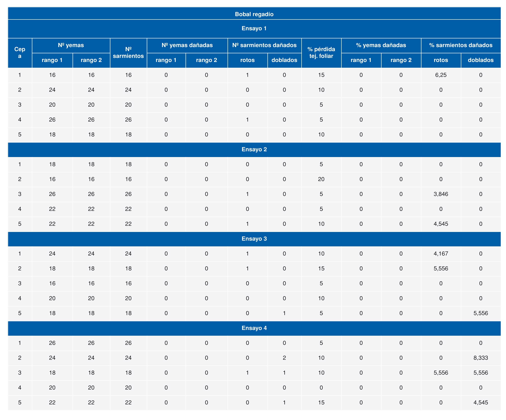Click the '4,545' value in Ensayo 2

tap(441, 224)
